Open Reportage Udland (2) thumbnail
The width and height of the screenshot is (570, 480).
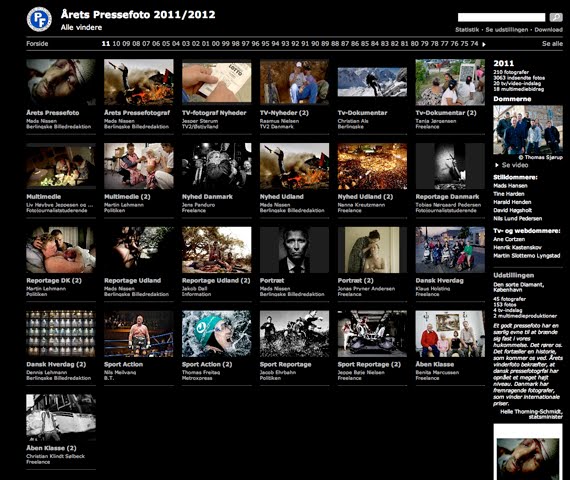[217, 250]
